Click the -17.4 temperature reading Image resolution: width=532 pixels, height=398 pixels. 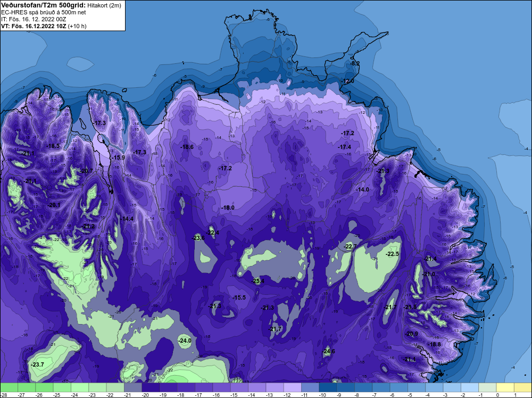[x=345, y=147]
